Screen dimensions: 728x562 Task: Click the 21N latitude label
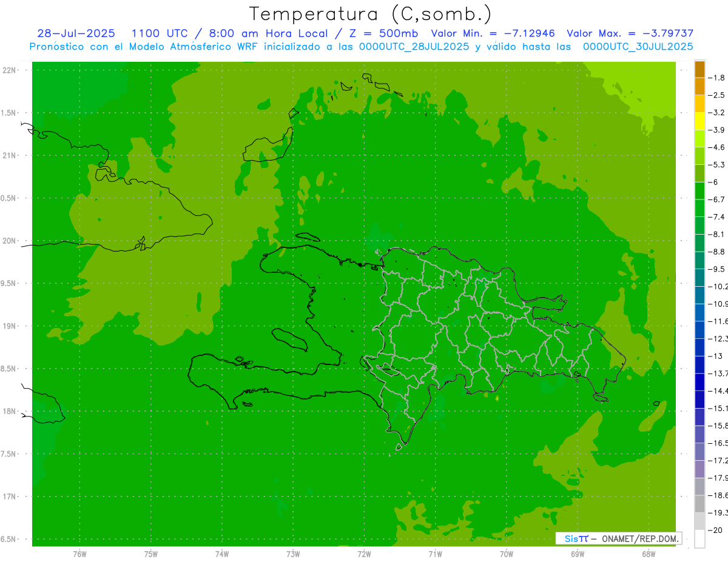[x=10, y=155]
